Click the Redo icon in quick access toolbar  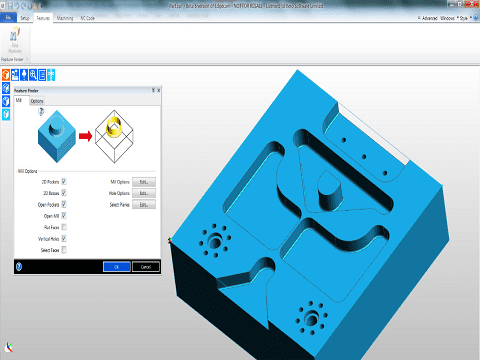[x=23, y=6]
